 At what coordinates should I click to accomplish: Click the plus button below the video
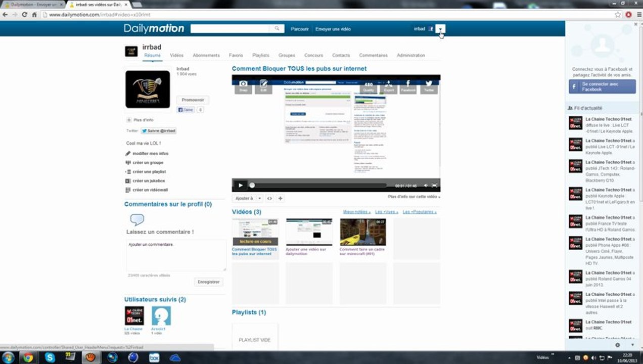(x=280, y=199)
